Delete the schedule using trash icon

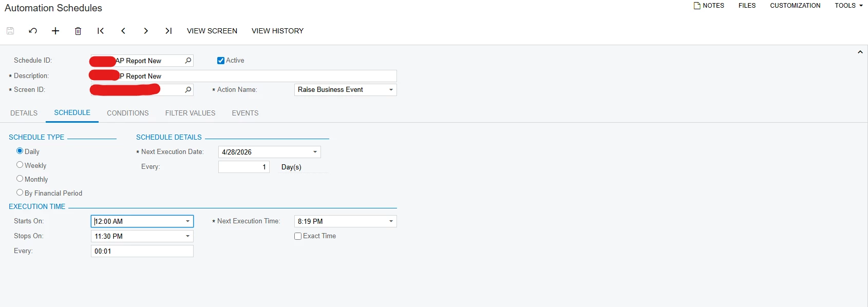(x=78, y=31)
